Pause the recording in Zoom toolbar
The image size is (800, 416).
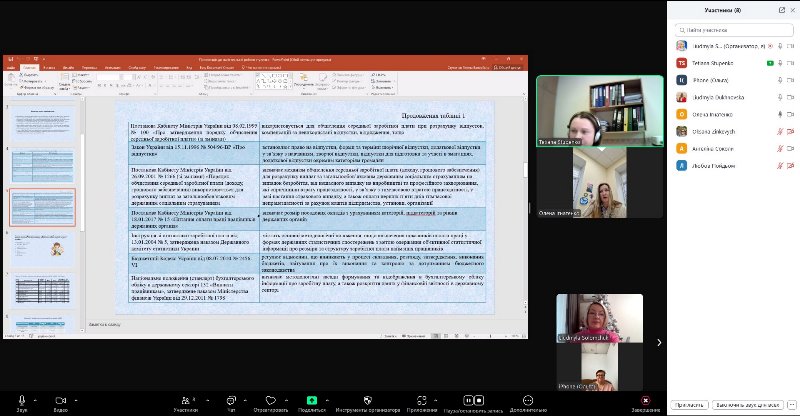click(468, 401)
